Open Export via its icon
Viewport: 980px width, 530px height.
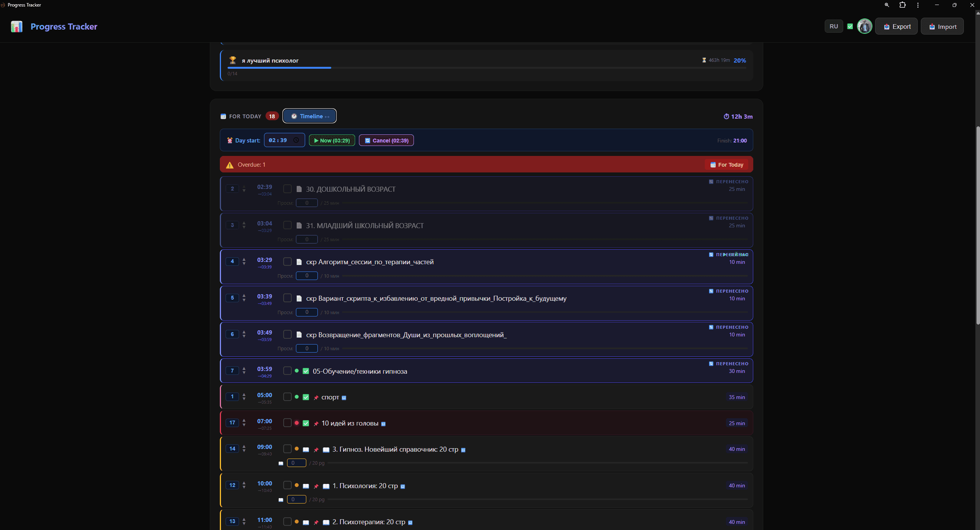pos(886,26)
